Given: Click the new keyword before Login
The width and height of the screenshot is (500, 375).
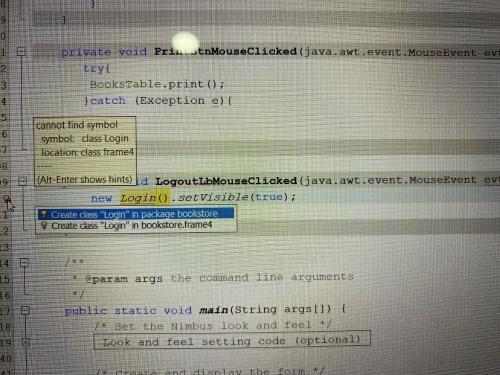Looking at the screenshot, I should click(101, 198).
